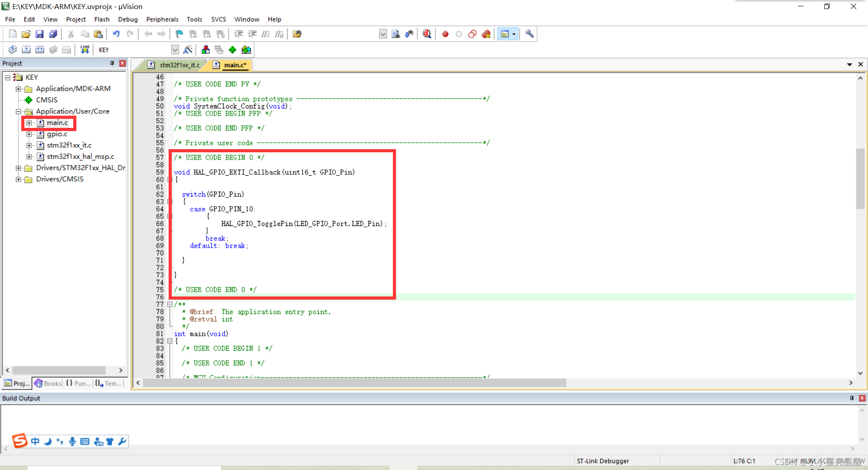Expand the Drivers/CMSIS group
This screenshot has height=470, width=868.
point(18,179)
